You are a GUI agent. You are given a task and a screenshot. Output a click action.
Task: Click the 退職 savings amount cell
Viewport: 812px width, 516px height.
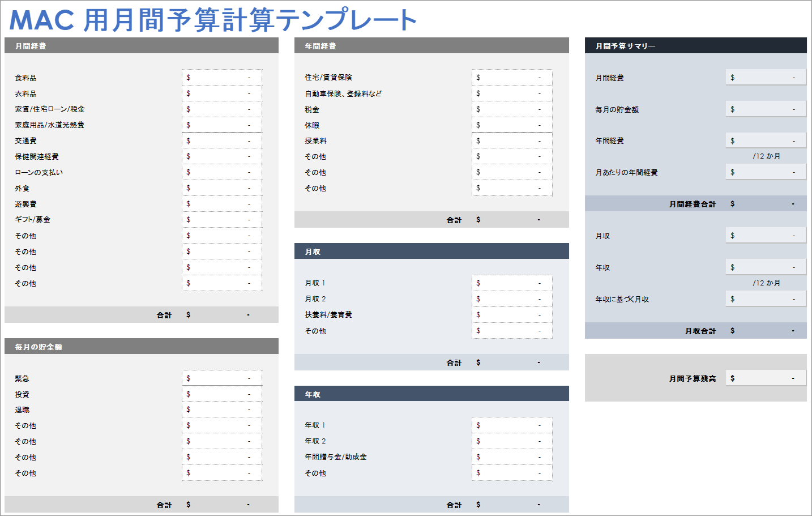222,410
